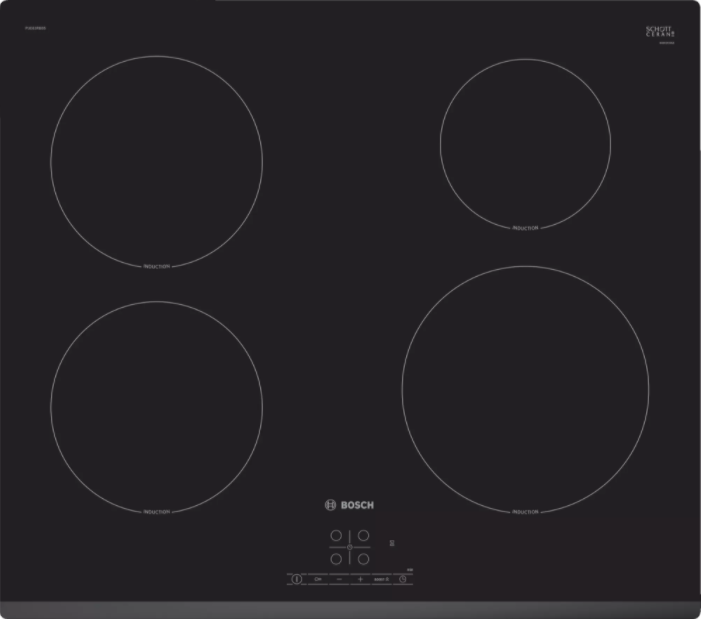Viewport: 703px width, 620px height.
Task: Click the small display indicator right of zone selectors
Action: (391, 544)
